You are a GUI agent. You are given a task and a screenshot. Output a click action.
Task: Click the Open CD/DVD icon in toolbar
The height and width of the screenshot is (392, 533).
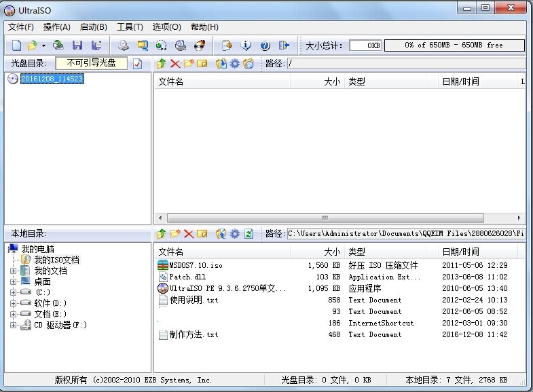[58, 45]
